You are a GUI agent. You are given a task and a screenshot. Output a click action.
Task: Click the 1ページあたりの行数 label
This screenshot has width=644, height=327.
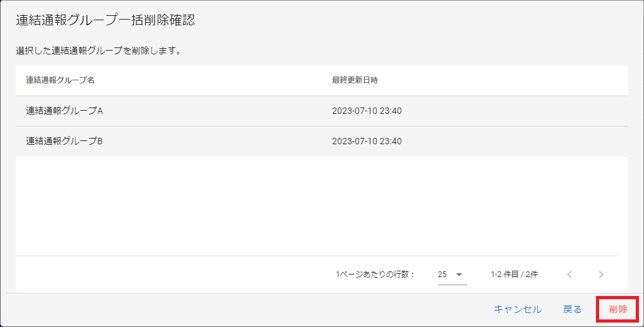(x=375, y=275)
